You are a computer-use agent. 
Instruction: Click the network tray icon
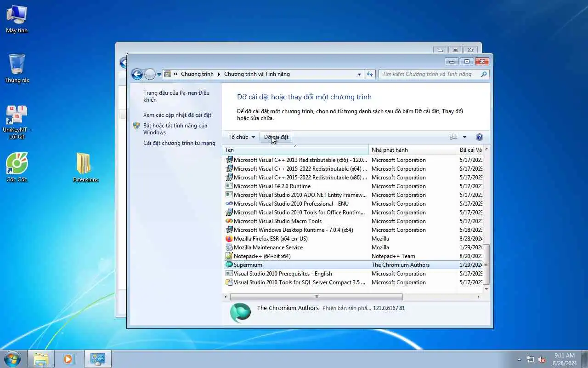click(531, 359)
